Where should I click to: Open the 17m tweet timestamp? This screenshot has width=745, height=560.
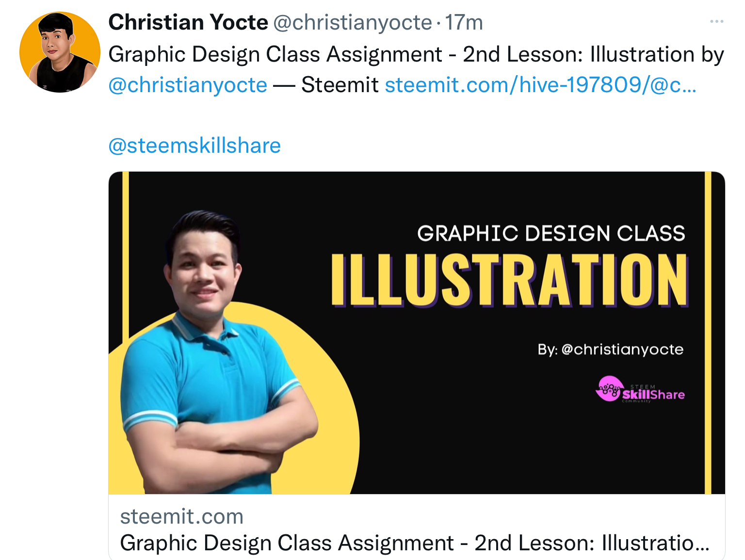pos(464,22)
